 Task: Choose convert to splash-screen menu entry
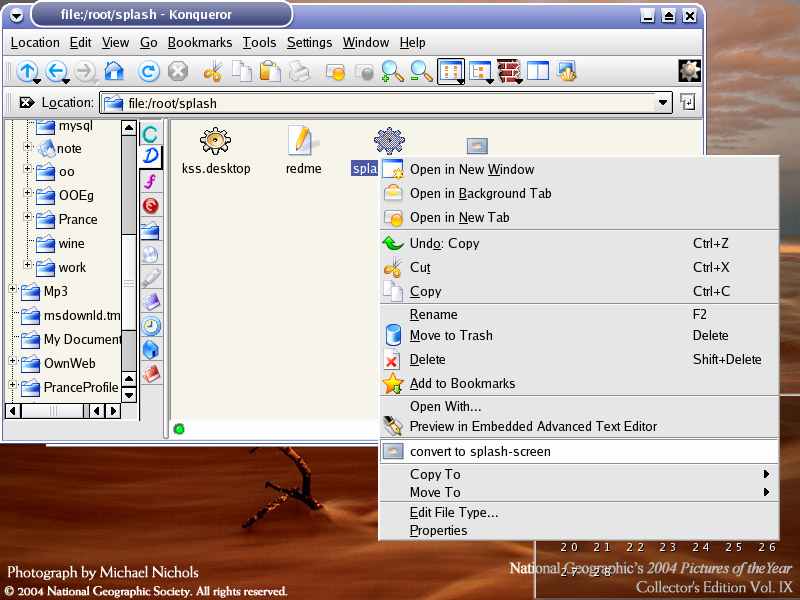(x=579, y=452)
